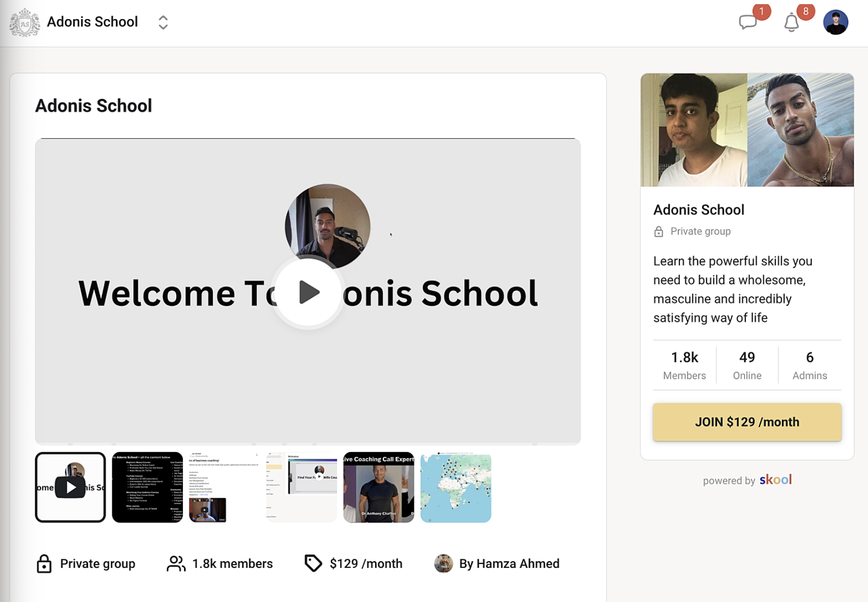The image size is (868, 602).
Task: Select the world map thumbnail
Action: coord(456,487)
